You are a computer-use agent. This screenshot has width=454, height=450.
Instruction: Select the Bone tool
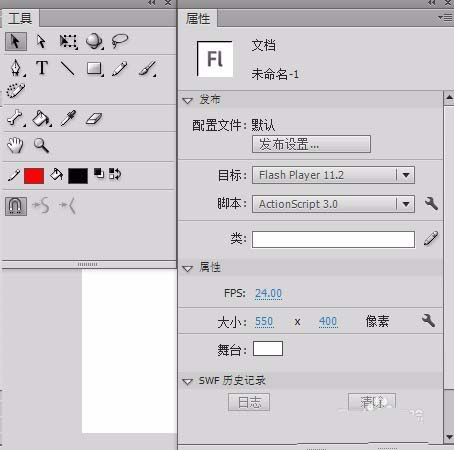coord(15,118)
